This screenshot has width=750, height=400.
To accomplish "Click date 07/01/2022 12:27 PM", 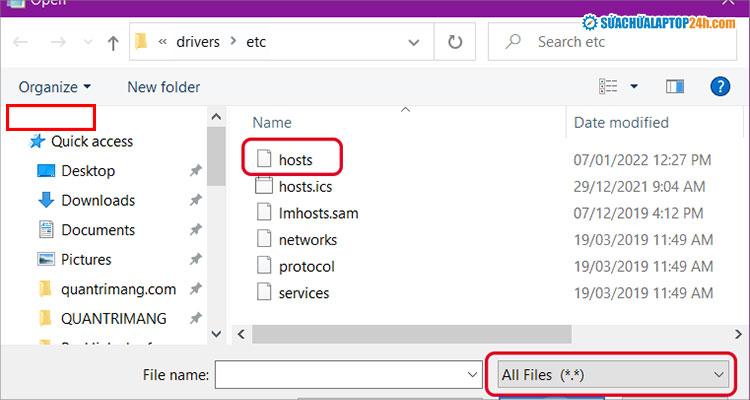I will coord(642,160).
